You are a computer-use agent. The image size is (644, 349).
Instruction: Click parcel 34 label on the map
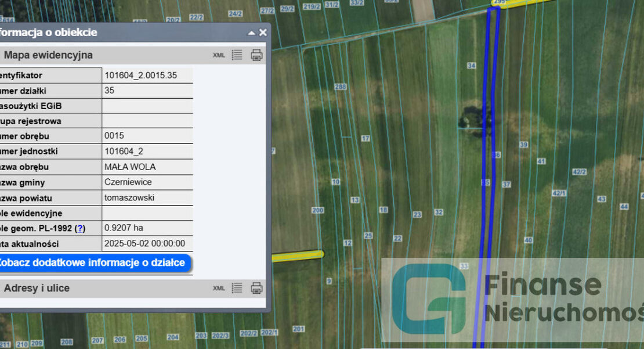tap(471, 66)
